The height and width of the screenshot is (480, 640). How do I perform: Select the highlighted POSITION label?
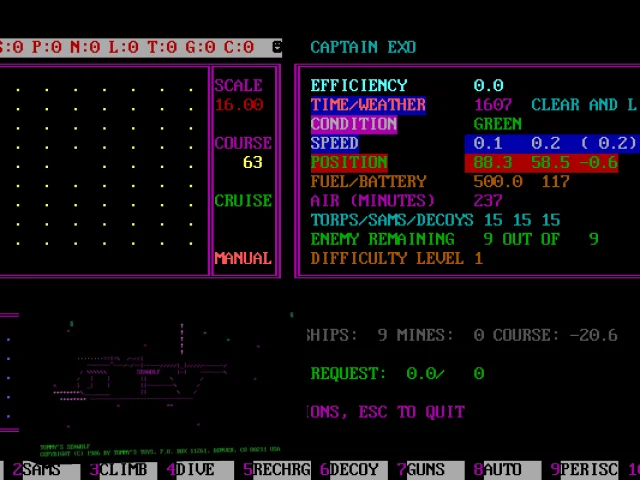[349, 162]
